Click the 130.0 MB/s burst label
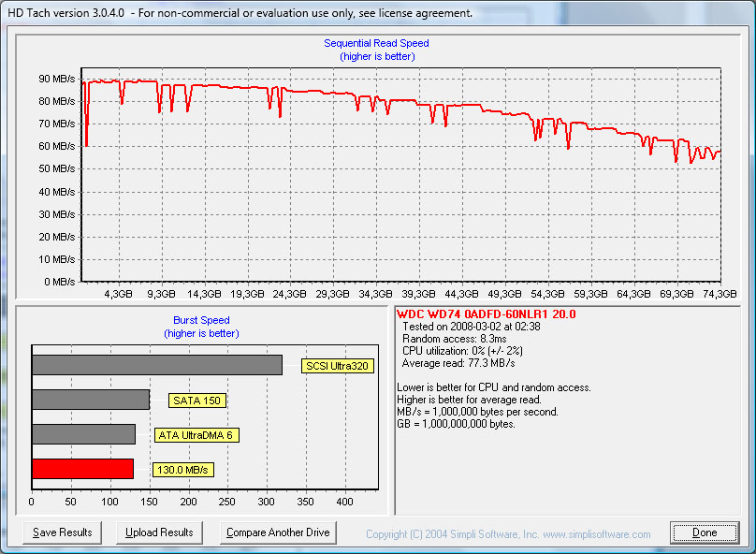The width and height of the screenshot is (756, 554). pyautogui.click(x=182, y=470)
